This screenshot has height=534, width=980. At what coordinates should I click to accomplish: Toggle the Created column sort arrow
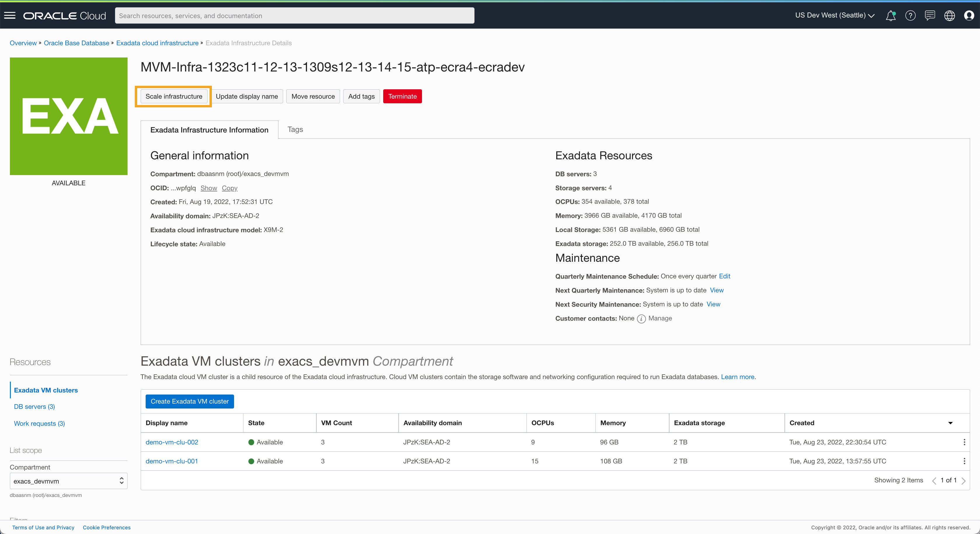pos(950,423)
